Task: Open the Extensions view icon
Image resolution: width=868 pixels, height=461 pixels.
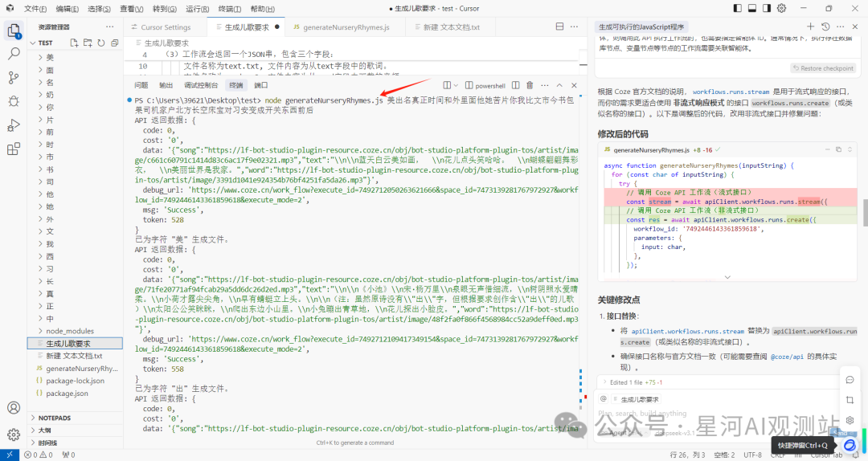Action: [x=14, y=149]
